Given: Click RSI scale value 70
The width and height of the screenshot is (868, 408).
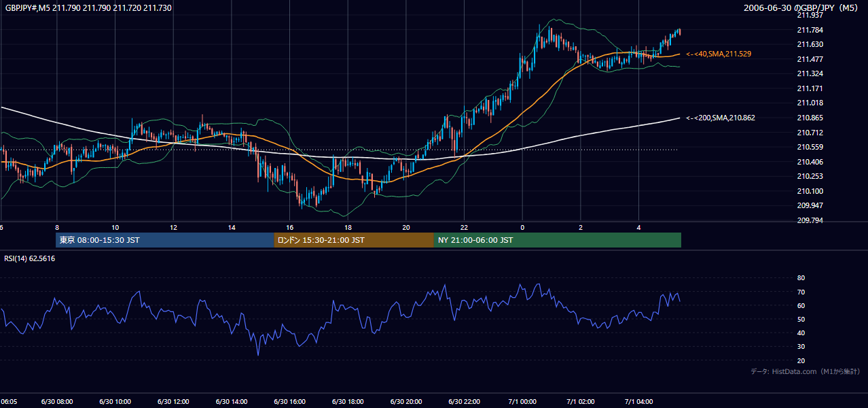Looking at the screenshot, I should click(801, 292).
